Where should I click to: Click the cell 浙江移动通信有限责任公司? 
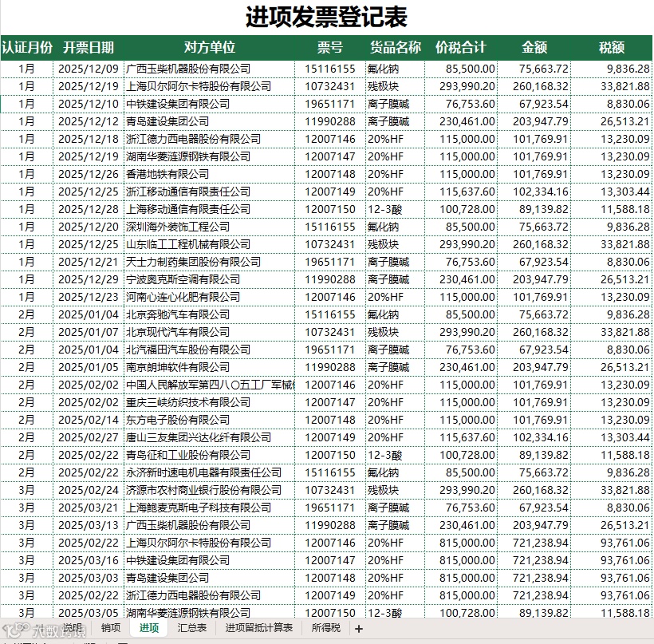[210, 192]
